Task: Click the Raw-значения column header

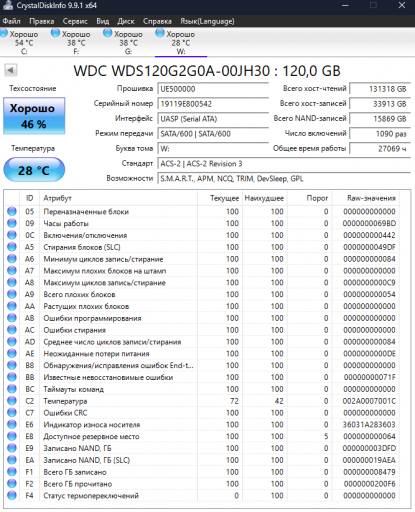Action: click(x=366, y=198)
